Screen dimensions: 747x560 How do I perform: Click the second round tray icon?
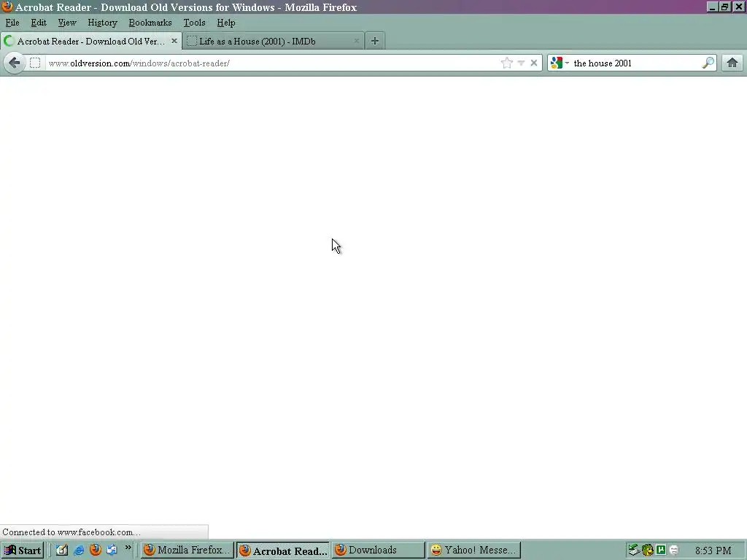(648, 550)
